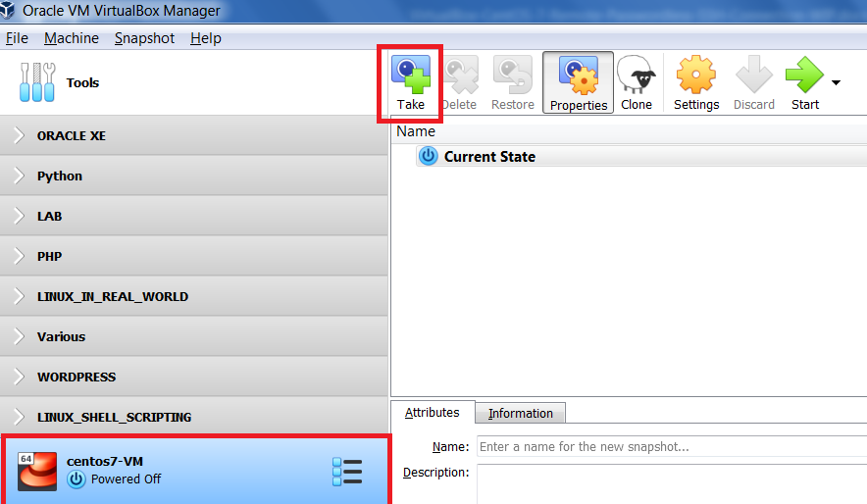The image size is (867, 504).
Task: Start the virtual machine
Action: (804, 83)
